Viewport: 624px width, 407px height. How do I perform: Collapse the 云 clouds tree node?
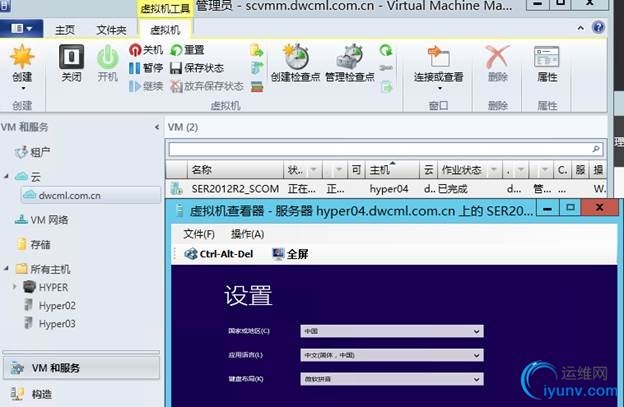click(6, 176)
